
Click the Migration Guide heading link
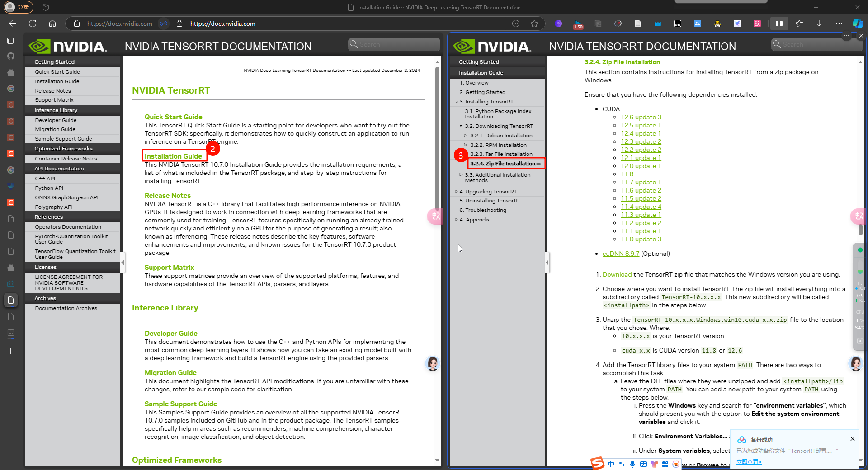tap(170, 372)
